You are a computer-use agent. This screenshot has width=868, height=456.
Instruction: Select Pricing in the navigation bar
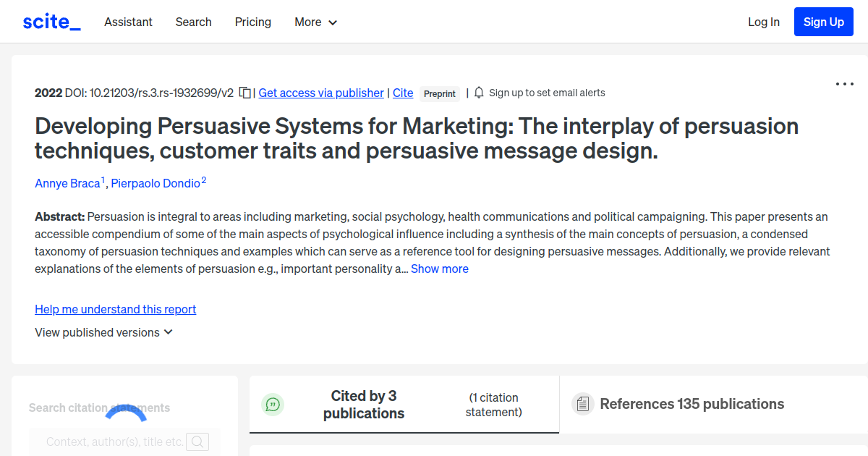pos(252,22)
